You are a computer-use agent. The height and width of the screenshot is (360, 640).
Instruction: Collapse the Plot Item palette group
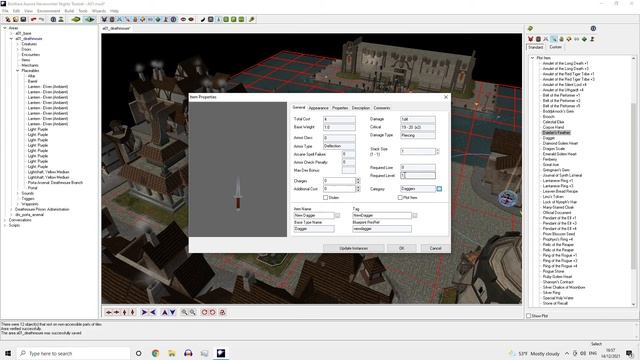click(x=532, y=58)
